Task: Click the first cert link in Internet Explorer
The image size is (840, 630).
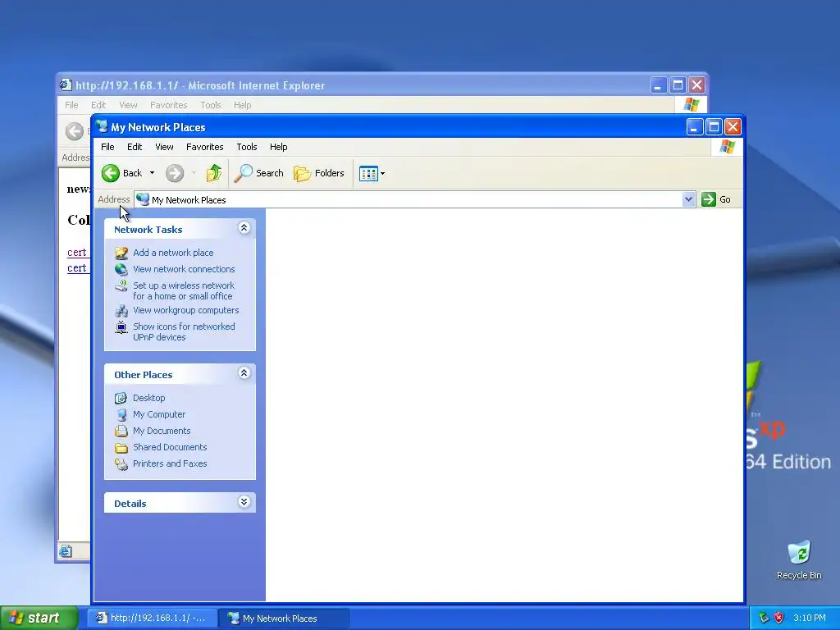Action: tap(77, 253)
